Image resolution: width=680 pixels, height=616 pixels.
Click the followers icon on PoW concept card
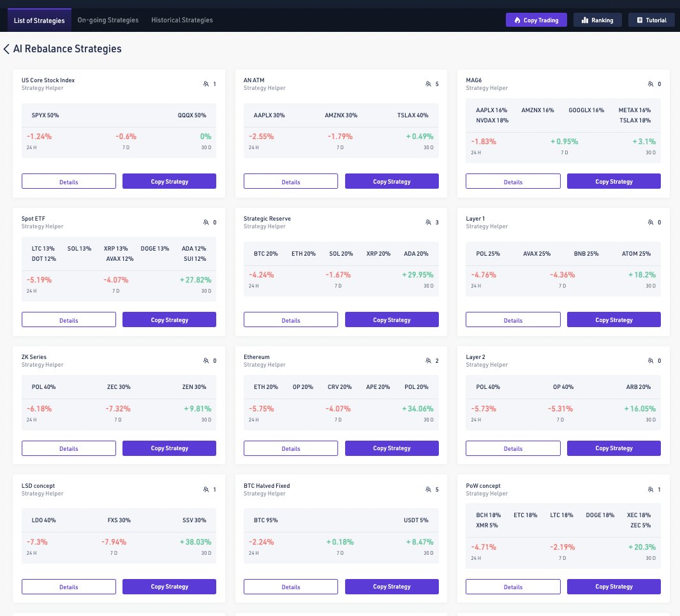pyautogui.click(x=651, y=489)
